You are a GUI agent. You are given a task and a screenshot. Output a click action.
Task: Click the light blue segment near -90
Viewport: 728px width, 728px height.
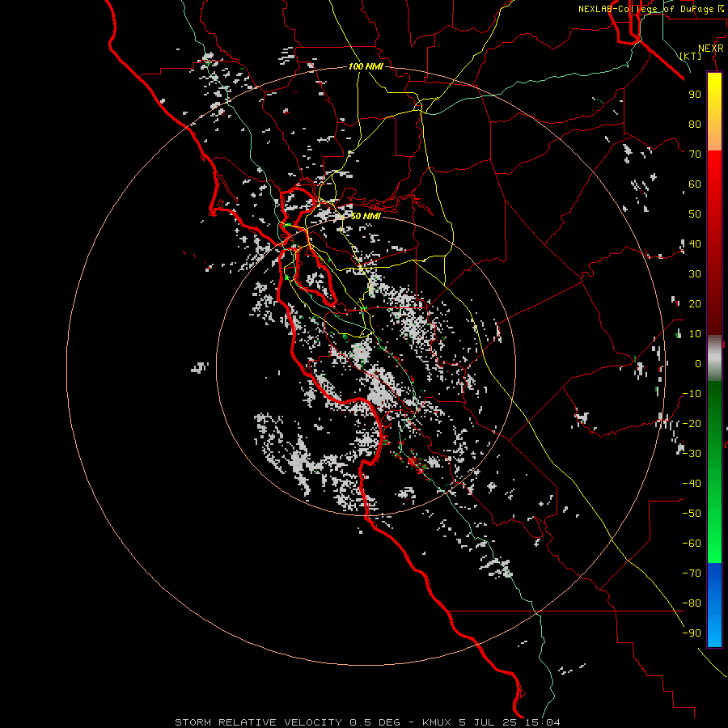714,632
